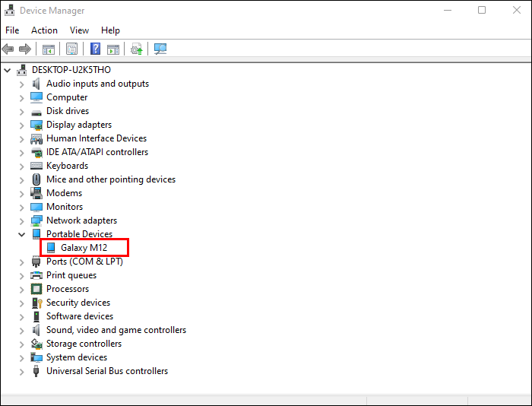532x406 pixels.
Task: Click the Universal Serial Bus controllers plug icon
Action: [x=36, y=371]
